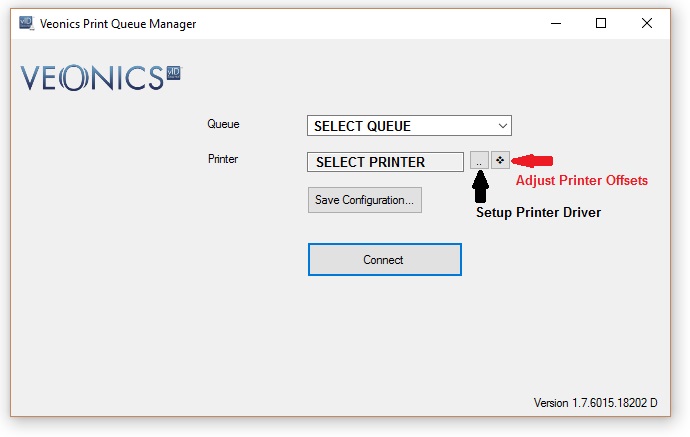Screen dimensions: 690x437
Task: Open printer driver setup via the '..' button
Action: point(479,161)
